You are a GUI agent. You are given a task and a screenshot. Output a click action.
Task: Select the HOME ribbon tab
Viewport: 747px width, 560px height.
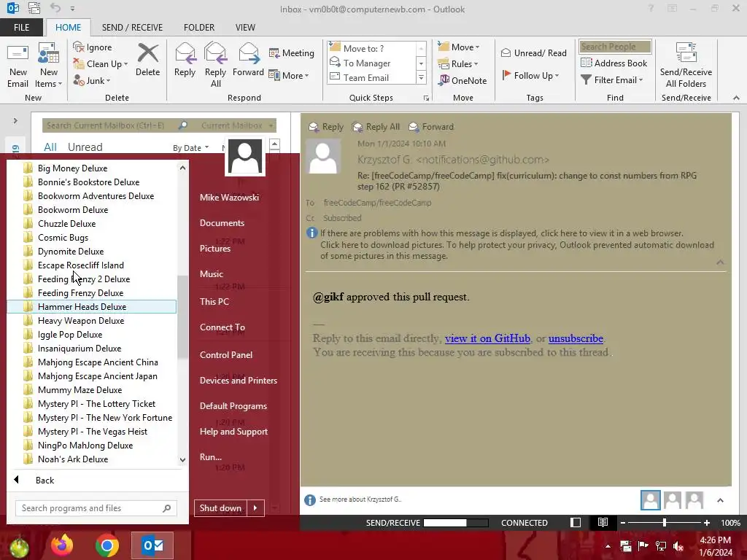tap(68, 28)
